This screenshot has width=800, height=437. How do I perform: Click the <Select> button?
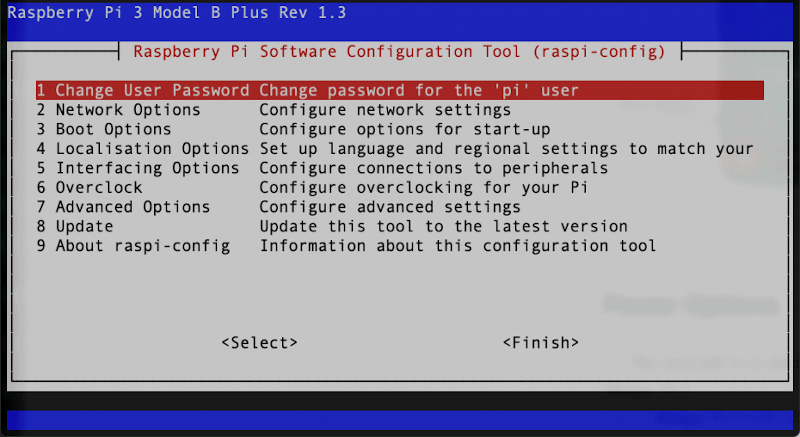(x=259, y=343)
